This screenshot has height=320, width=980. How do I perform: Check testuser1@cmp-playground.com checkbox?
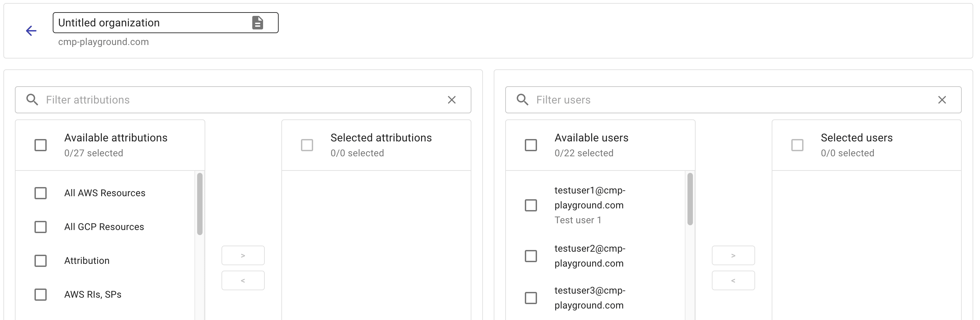(531, 205)
